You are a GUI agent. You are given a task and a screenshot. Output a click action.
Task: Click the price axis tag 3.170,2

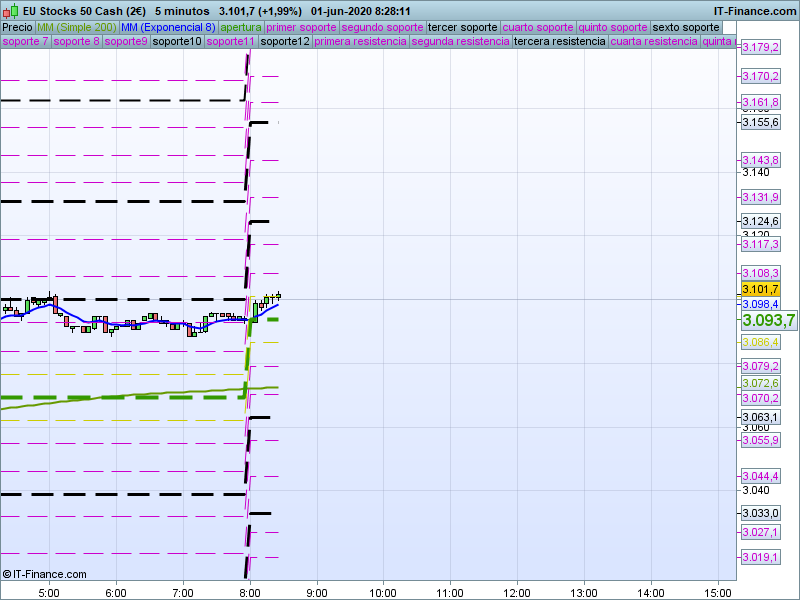(760, 77)
